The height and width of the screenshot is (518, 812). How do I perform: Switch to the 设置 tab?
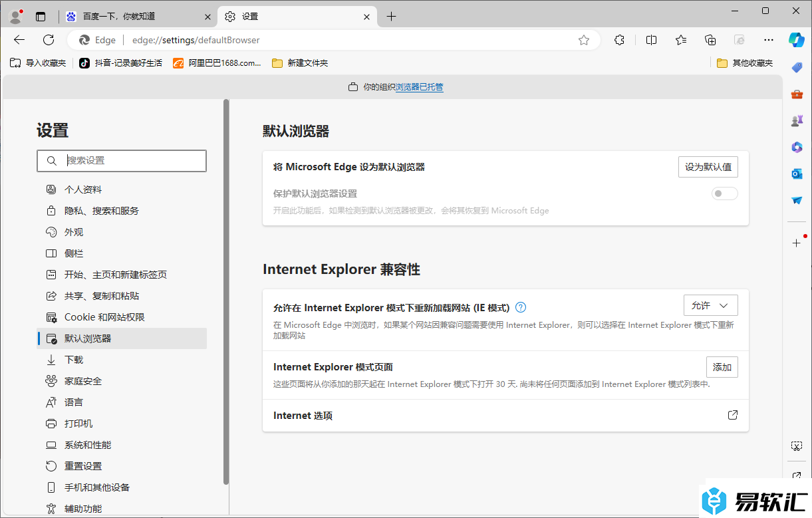coord(299,17)
